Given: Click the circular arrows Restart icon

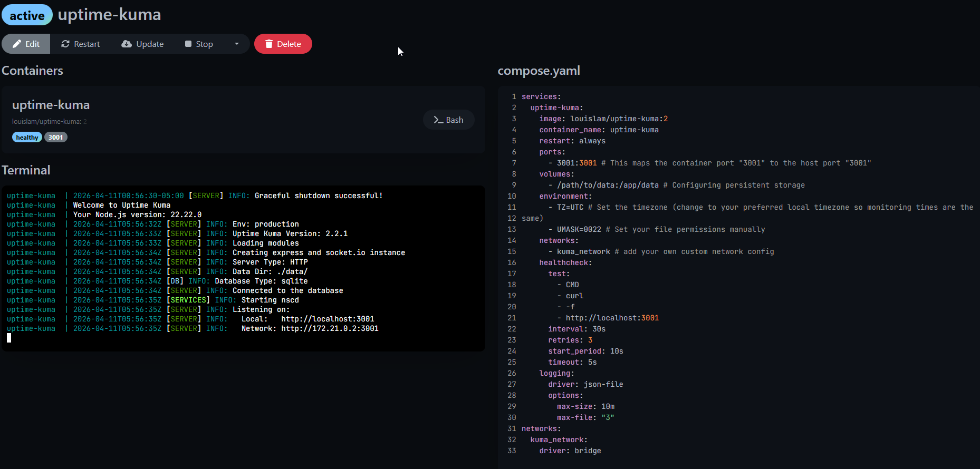Looking at the screenshot, I should (x=65, y=44).
